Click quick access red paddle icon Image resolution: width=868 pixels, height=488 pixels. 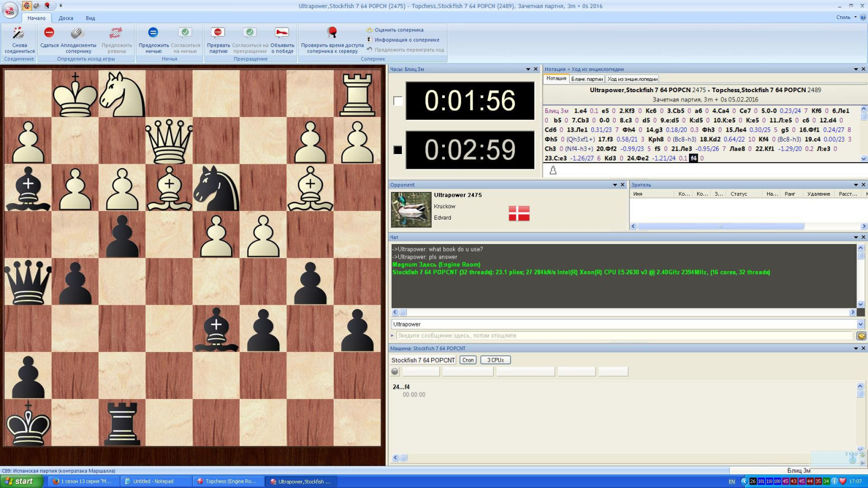tap(47, 5)
